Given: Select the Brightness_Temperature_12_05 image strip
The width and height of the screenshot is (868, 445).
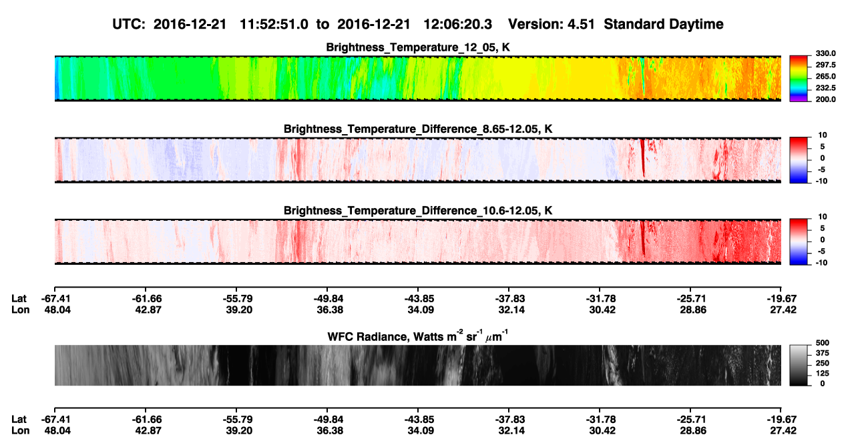Looking at the screenshot, I should coord(417,78).
